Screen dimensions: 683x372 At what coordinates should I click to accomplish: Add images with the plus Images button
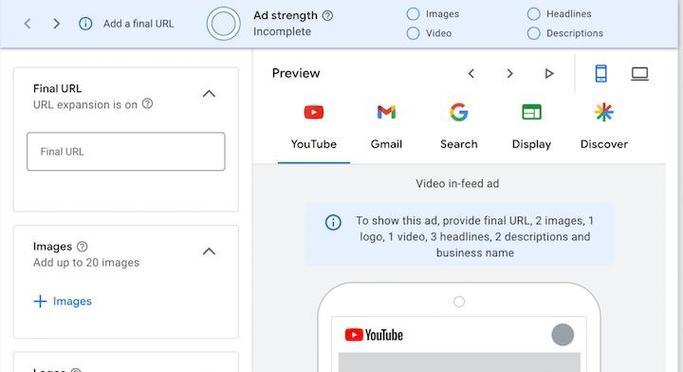click(63, 301)
